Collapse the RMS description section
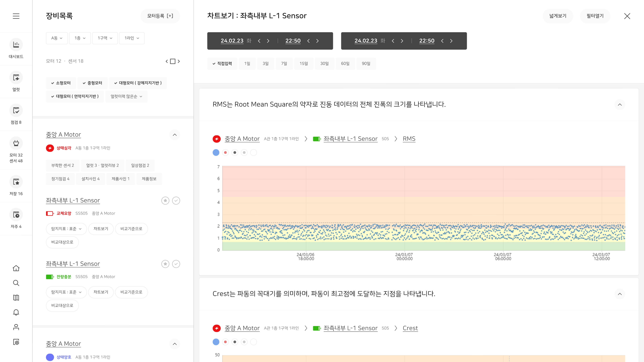The height and width of the screenshot is (362, 644). pyautogui.click(x=620, y=104)
